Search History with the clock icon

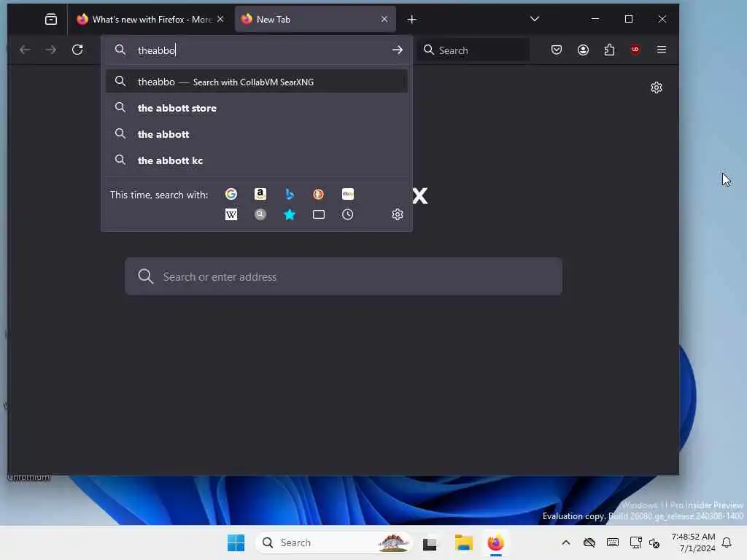[348, 214]
